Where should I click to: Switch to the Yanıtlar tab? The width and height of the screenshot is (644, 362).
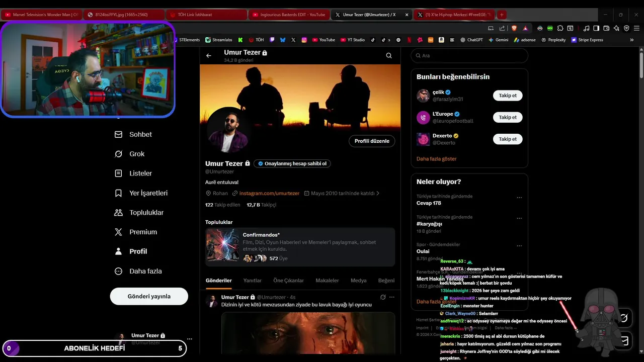253,281
